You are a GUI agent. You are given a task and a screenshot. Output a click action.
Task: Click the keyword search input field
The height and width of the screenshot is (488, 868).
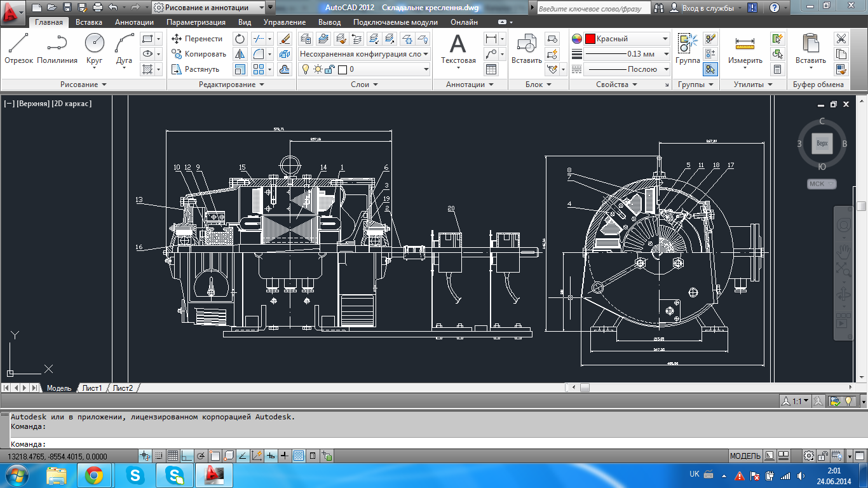click(x=593, y=8)
